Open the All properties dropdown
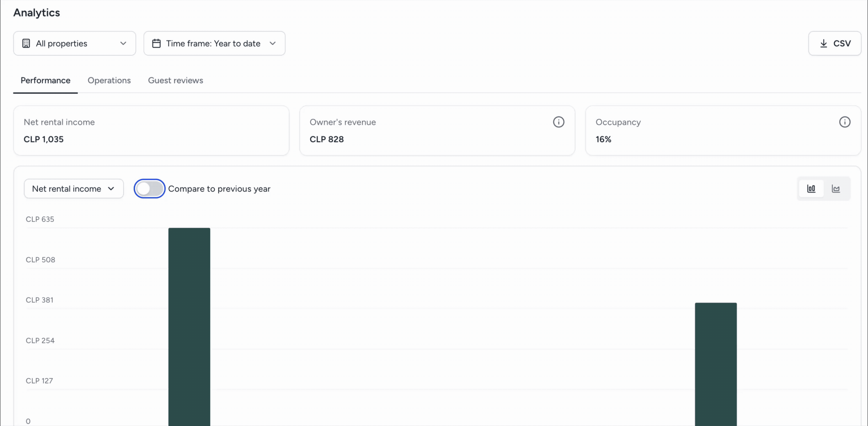Viewport: 868px width, 426px height. [x=74, y=43]
